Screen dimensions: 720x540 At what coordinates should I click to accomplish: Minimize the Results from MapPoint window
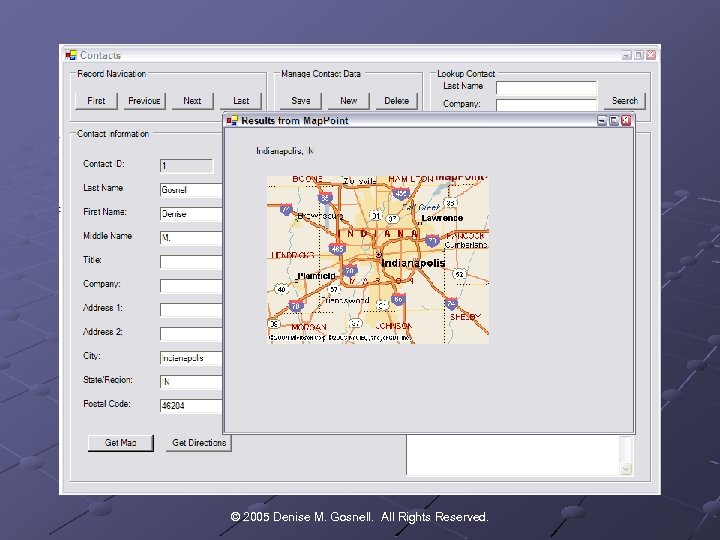602,121
